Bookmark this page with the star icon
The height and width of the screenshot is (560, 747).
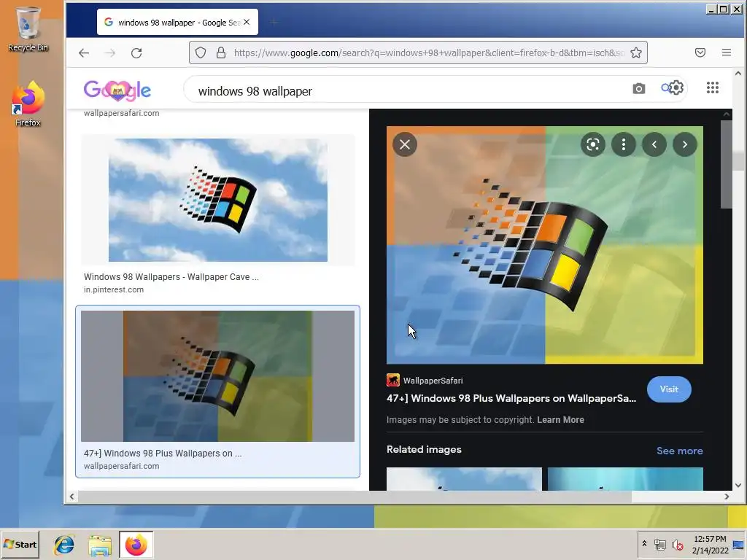(636, 52)
